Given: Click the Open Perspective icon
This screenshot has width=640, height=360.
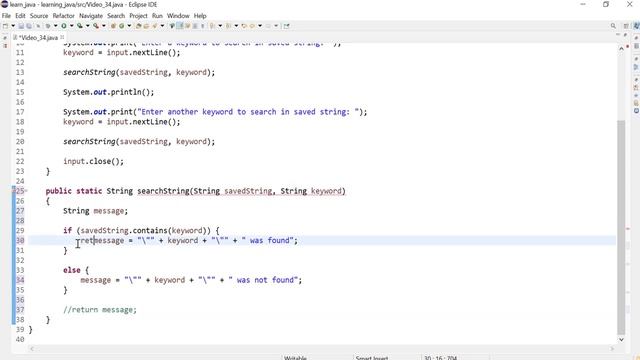Looking at the screenshot, I should tap(626, 26).
